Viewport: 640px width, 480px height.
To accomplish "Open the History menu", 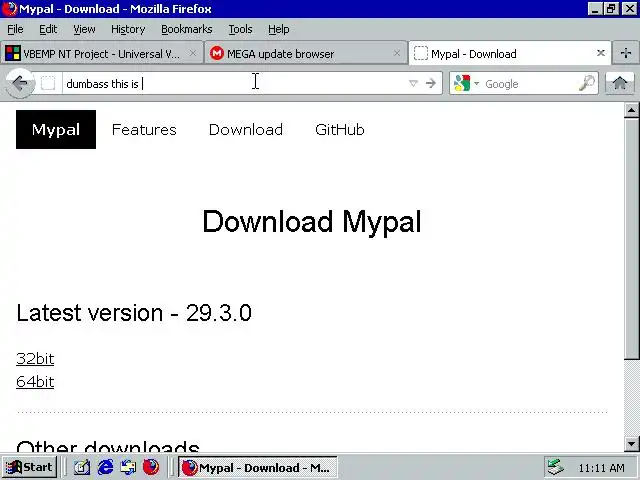I will (x=128, y=29).
